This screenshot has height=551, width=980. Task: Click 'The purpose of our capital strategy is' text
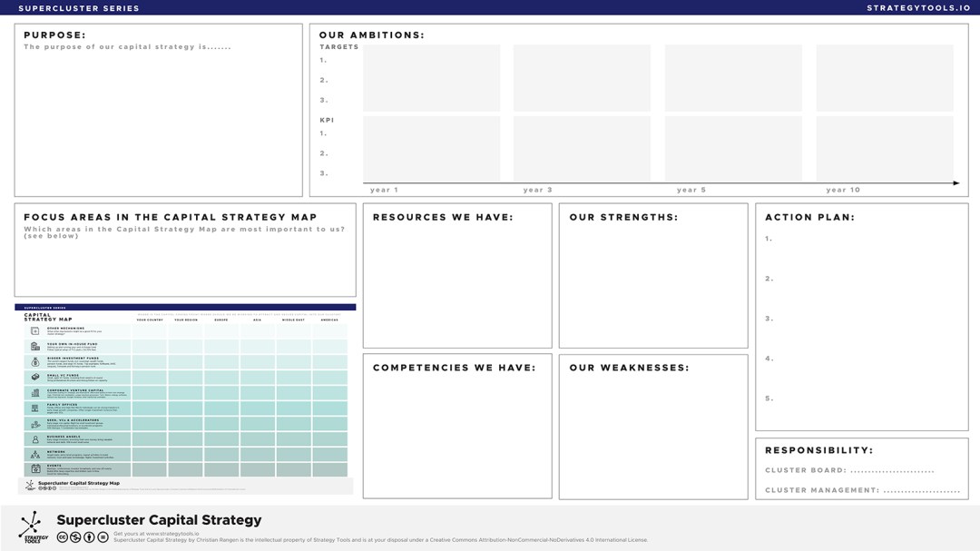click(128, 47)
